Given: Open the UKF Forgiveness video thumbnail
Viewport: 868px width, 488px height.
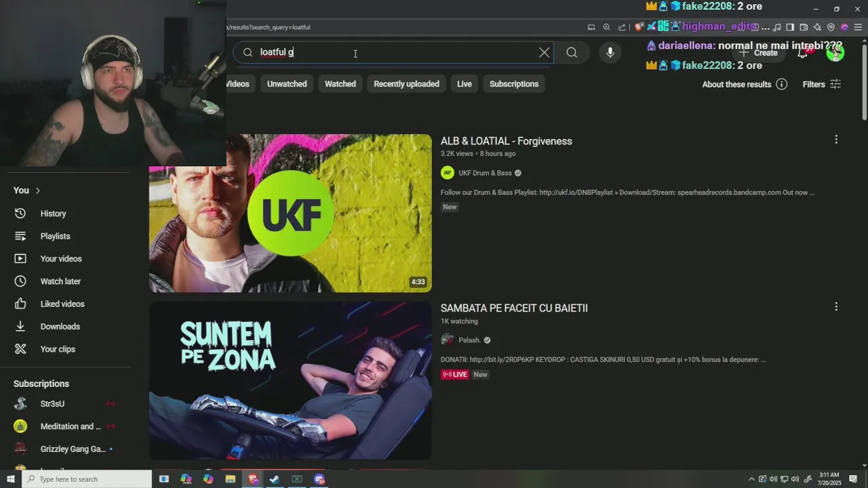Looking at the screenshot, I should [x=290, y=213].
